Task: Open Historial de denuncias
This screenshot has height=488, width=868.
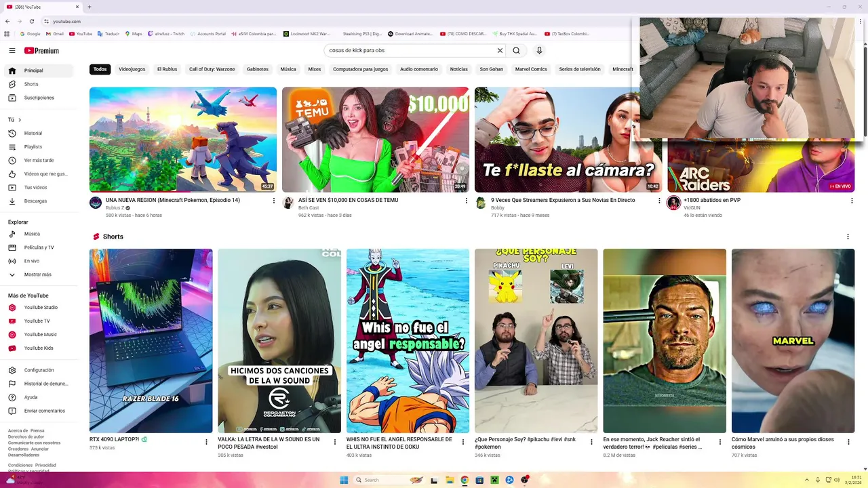Action: click(x=39, y=384)
